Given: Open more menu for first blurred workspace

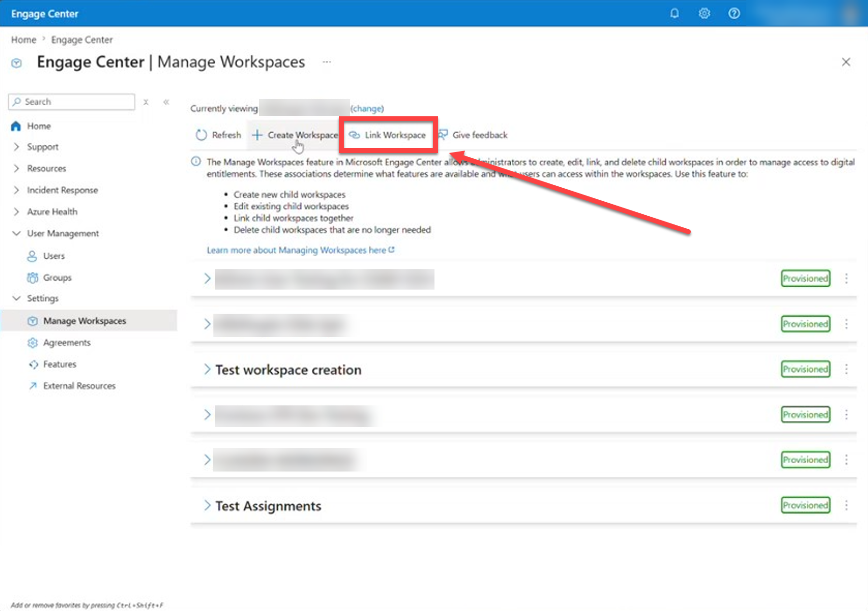Looking at the screenshot, I should [x=846, y=278].
